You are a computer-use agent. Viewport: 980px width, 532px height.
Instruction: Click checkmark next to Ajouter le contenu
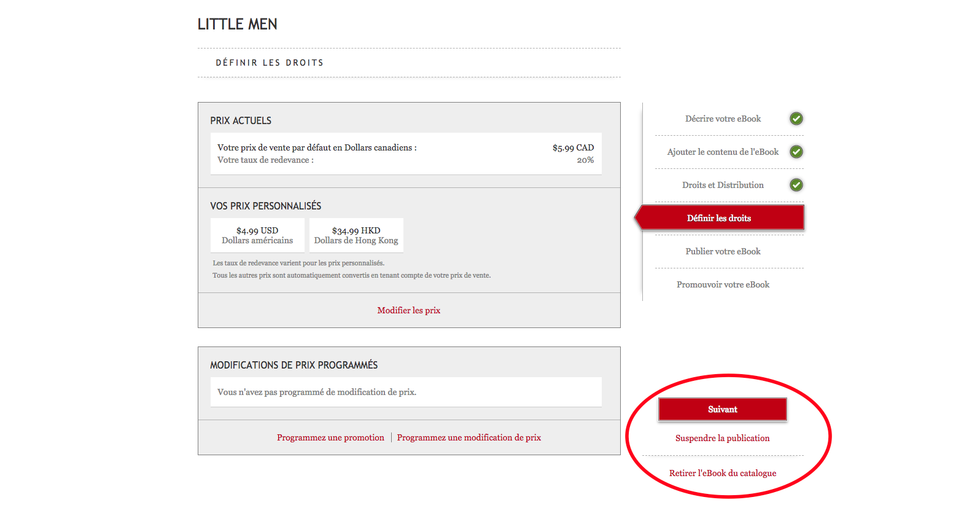click(x=796, y=152)
